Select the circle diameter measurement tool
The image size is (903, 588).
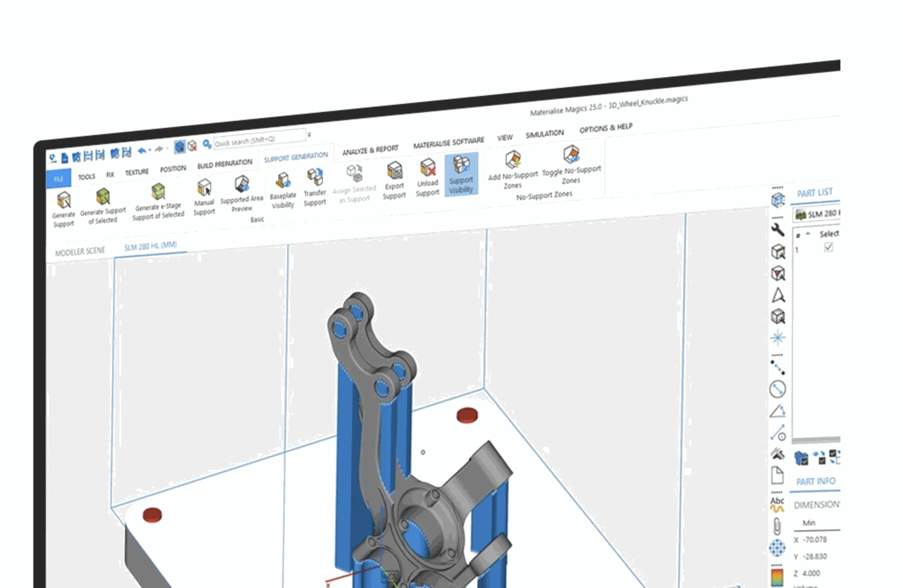pos(777,389)
